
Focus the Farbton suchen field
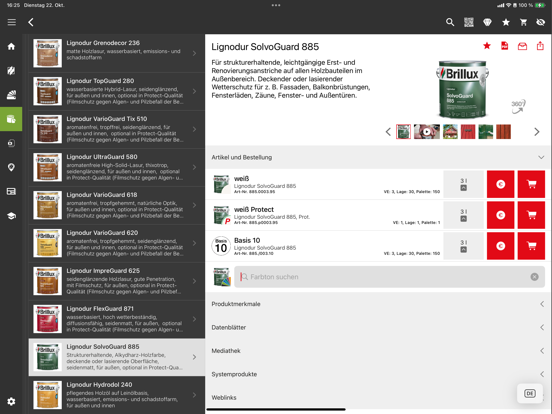[389, 277]
